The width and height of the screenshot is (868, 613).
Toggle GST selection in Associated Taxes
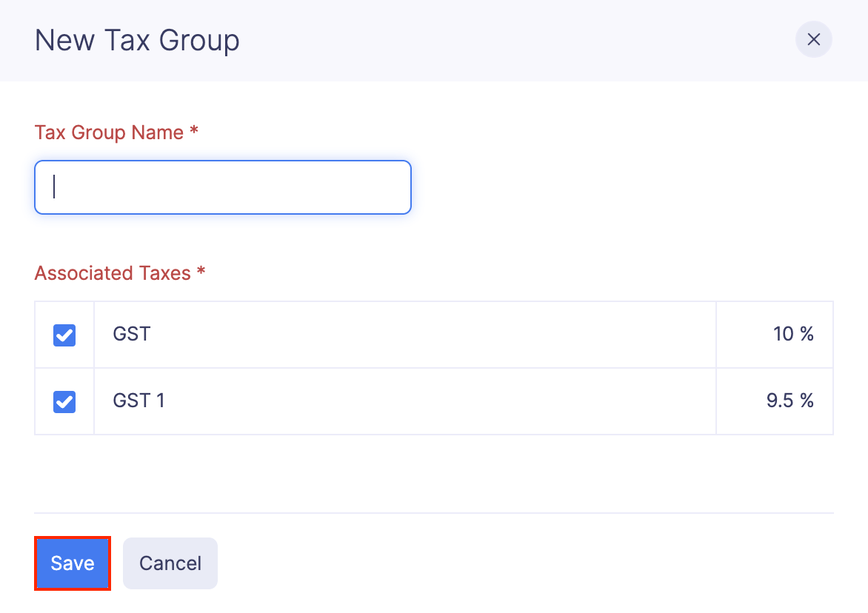(x=64, y=335)
